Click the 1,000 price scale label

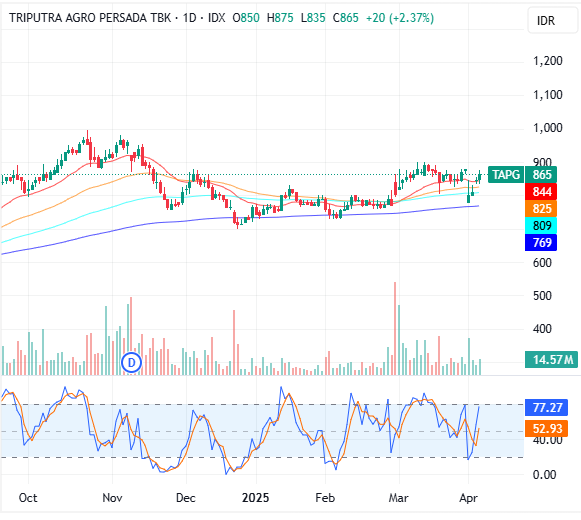(x=547, y=128)
